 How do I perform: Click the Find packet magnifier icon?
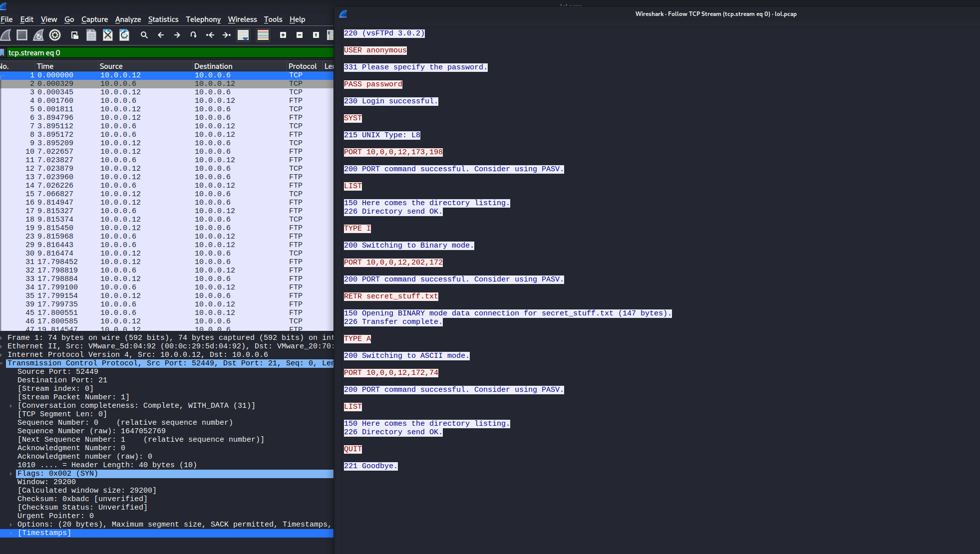tap(144, 35)
